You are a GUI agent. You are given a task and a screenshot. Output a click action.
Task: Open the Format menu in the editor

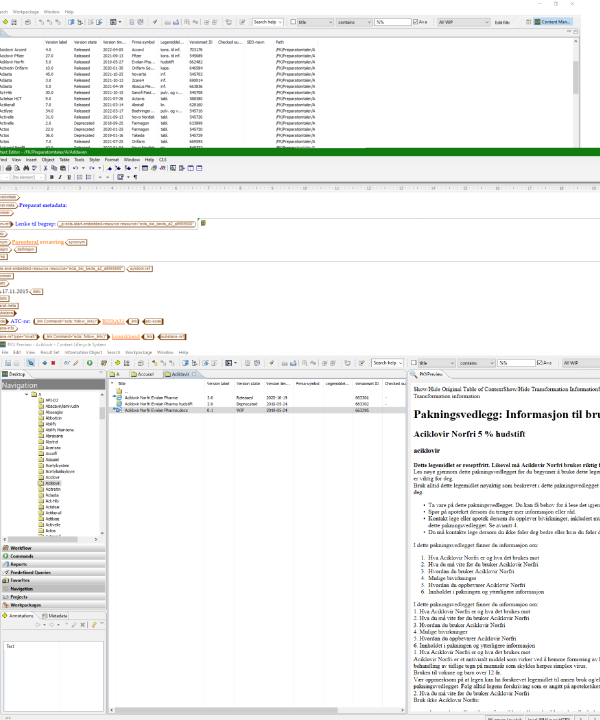[114, 159]
